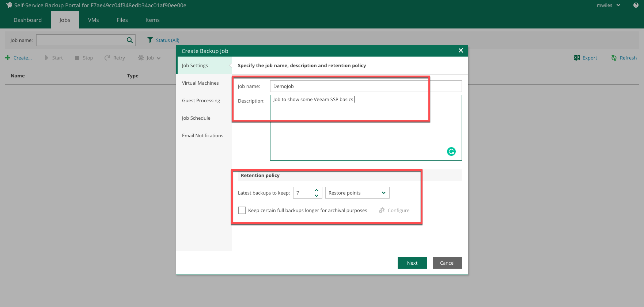Expand the Job actions dropdown in the toolbar
The image size is (644, 307).
[x=149, y=58]
